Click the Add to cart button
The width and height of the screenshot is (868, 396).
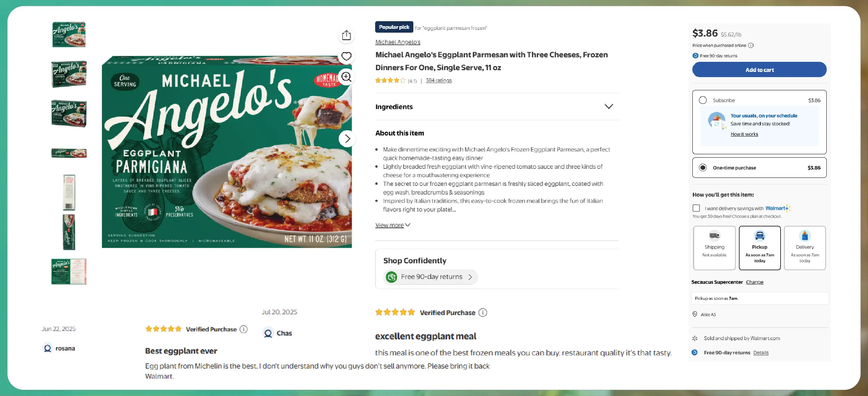(x=759, y=70)
